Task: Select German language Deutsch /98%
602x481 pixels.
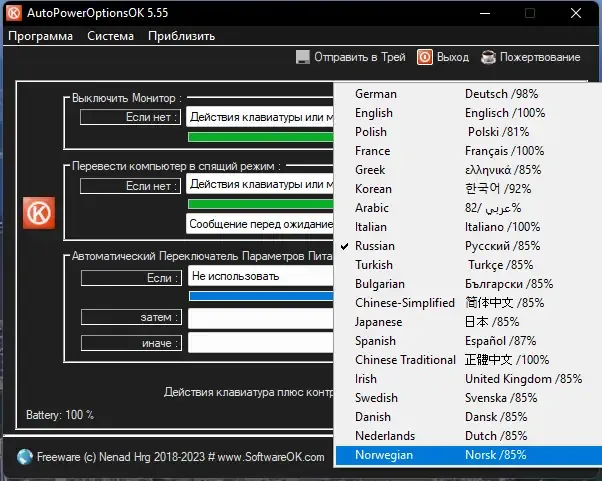Action: [x=469, y=94]
